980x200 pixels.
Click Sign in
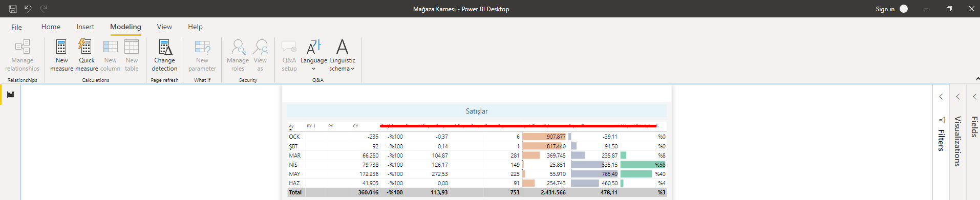[885, 9]
